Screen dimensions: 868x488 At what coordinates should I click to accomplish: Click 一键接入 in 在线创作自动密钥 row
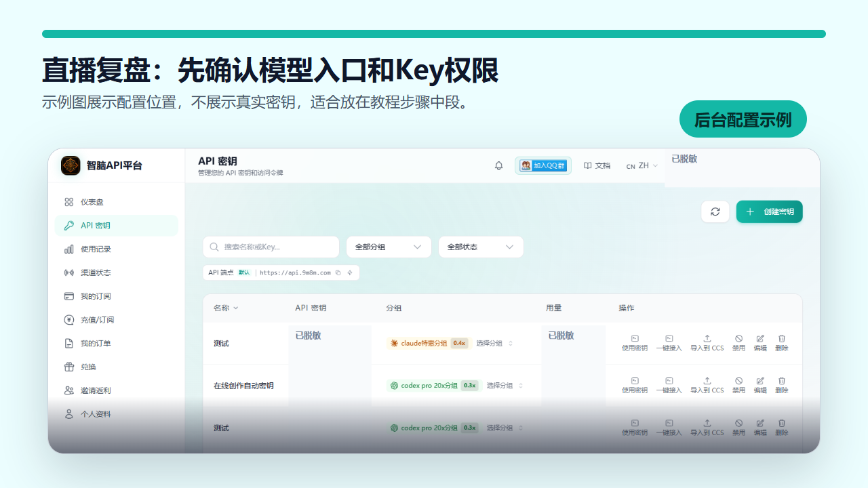click(669, 385)
